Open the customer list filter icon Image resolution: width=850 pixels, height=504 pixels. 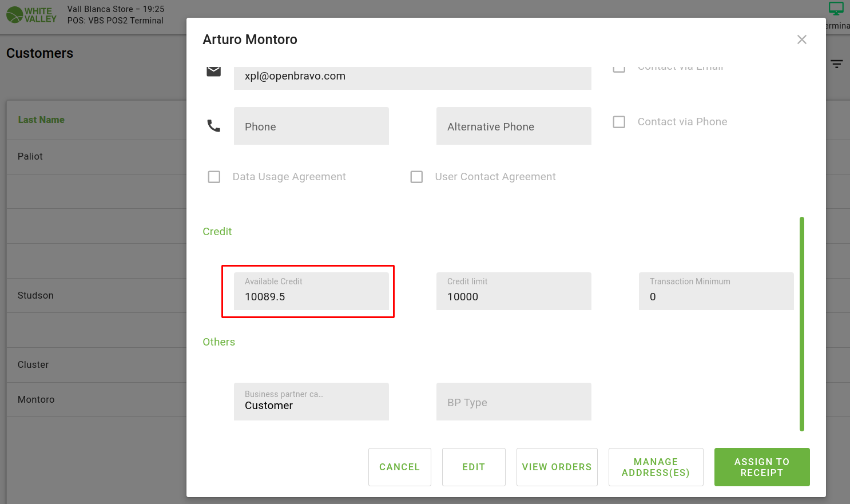tap(837, 64)
